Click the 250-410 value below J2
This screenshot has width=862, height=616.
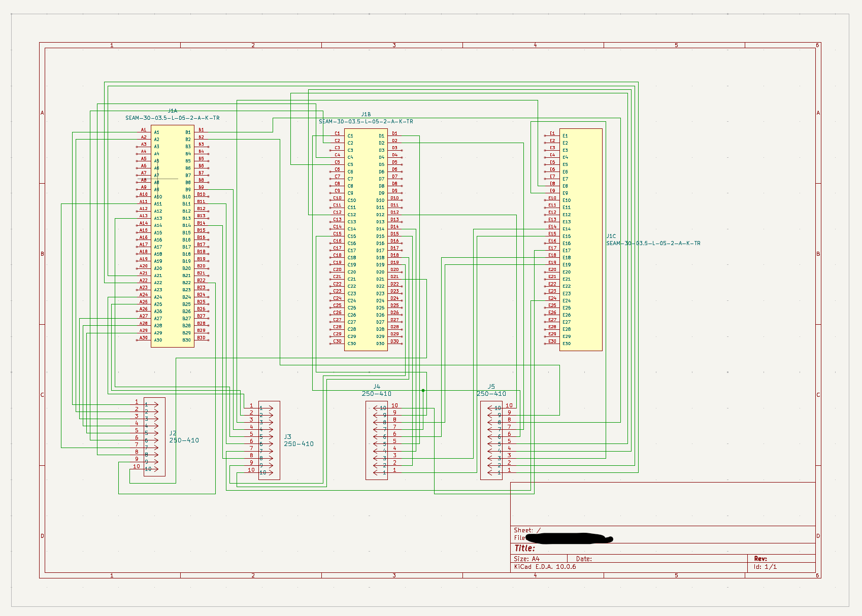pos(184,440)
